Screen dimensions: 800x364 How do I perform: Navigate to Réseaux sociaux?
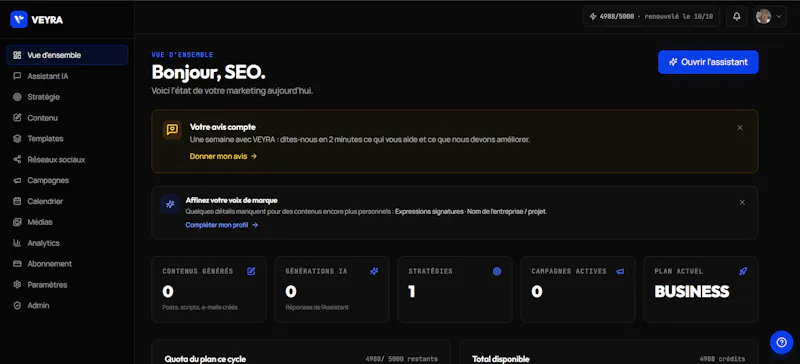(67, 159)
